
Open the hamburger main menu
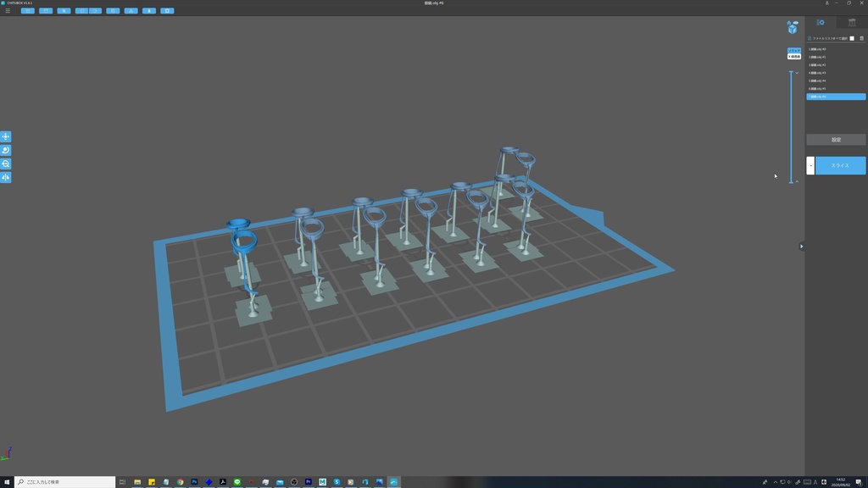tap(7, 10)
